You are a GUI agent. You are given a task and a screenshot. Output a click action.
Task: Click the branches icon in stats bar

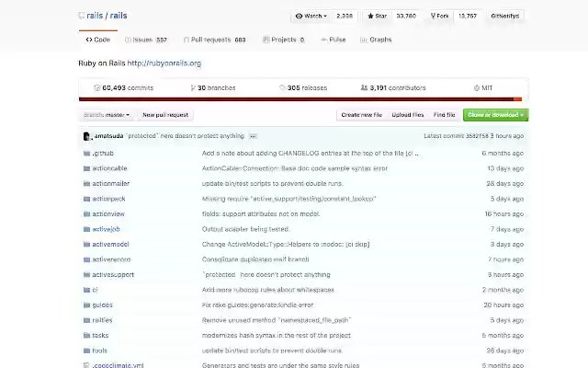[x=192, y=88]
